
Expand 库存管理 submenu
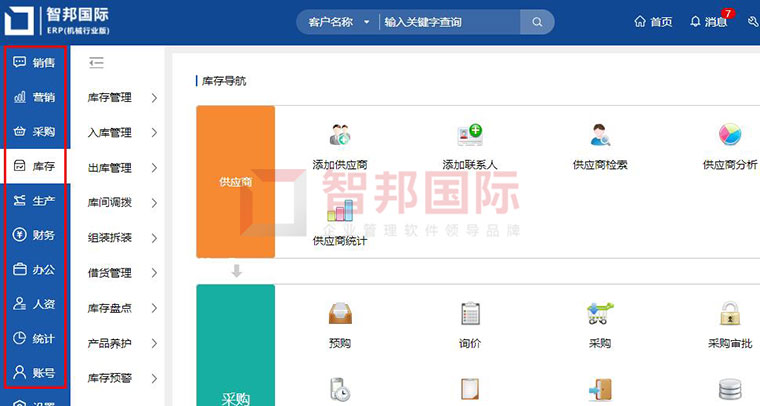pos(122,98)
